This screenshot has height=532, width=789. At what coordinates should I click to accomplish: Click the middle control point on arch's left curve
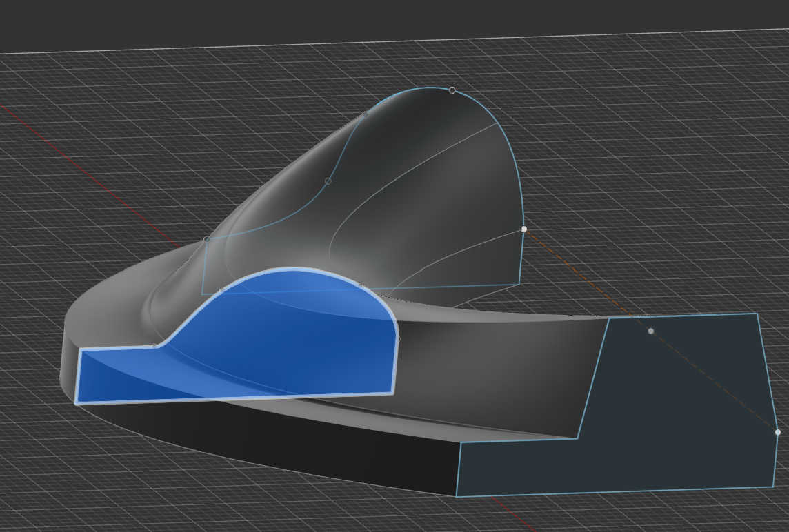(328, 181)
